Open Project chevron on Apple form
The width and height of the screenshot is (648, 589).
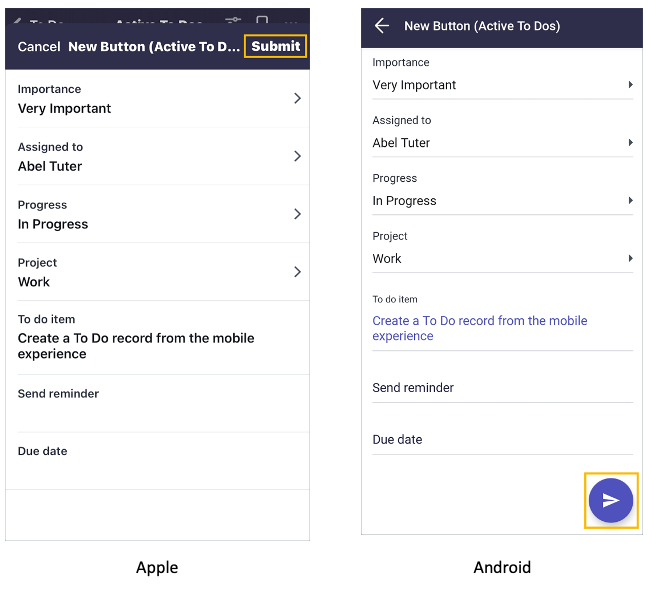[297, 272]
